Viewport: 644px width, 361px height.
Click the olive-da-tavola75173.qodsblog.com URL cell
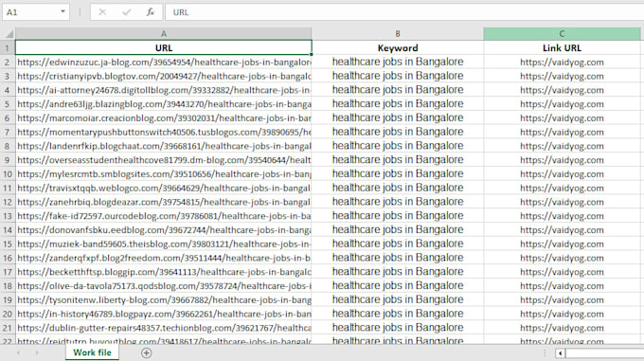tap(164, 285)
